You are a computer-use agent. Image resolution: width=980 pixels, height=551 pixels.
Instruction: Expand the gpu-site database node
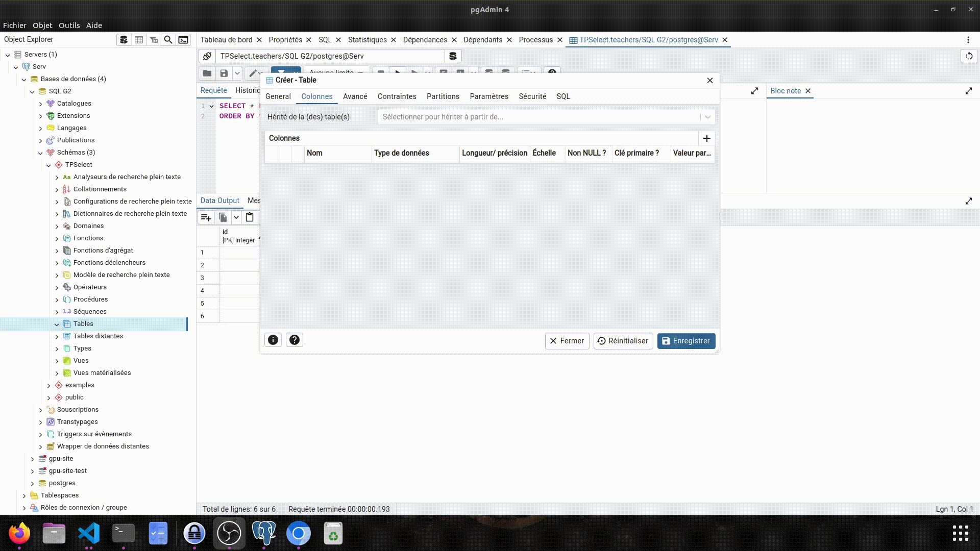click(32, 459)
